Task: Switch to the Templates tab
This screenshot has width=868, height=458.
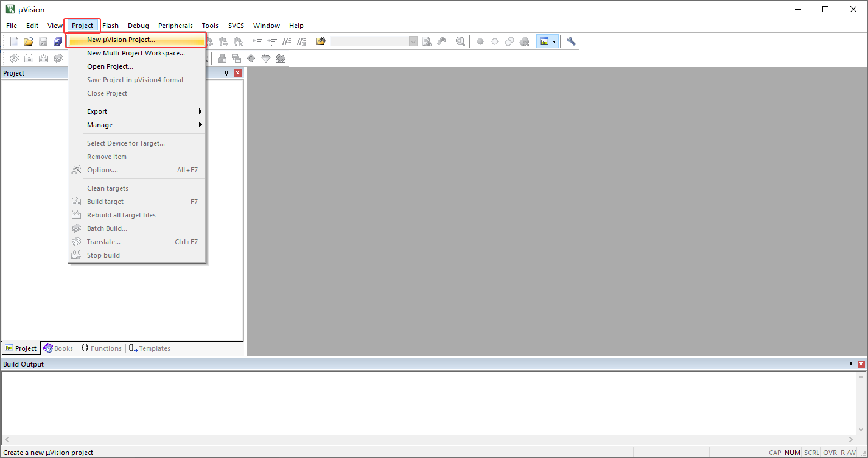Action: click(x=150, y=348)
